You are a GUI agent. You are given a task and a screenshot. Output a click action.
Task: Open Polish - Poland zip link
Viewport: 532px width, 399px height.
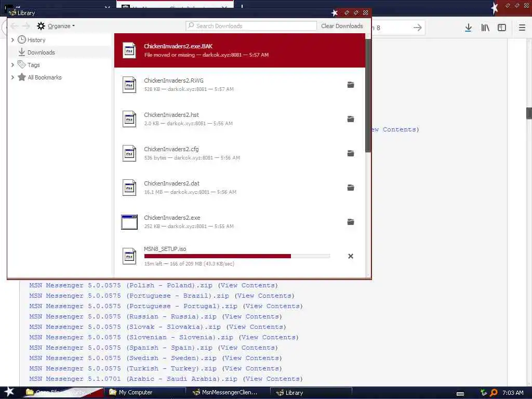coord(121,285)
